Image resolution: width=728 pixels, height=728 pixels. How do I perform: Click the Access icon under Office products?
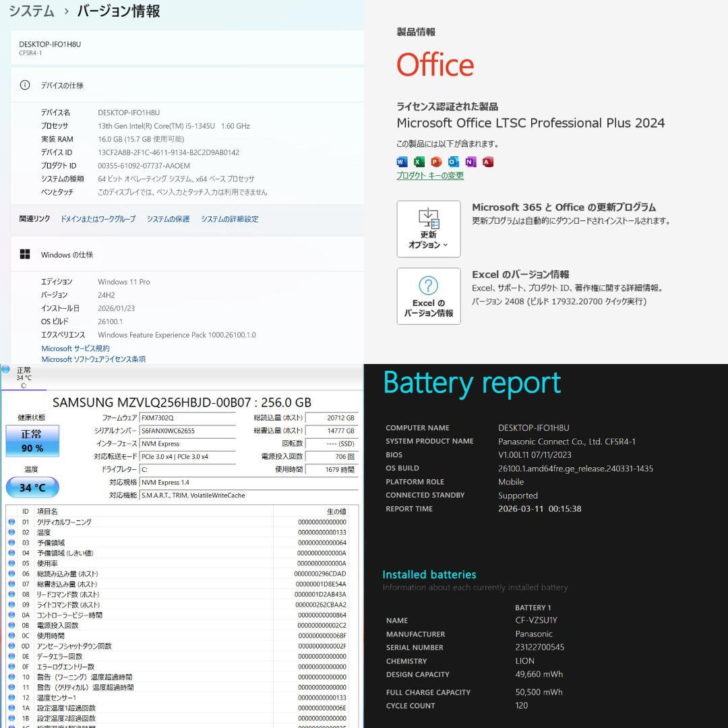[487, 162]
